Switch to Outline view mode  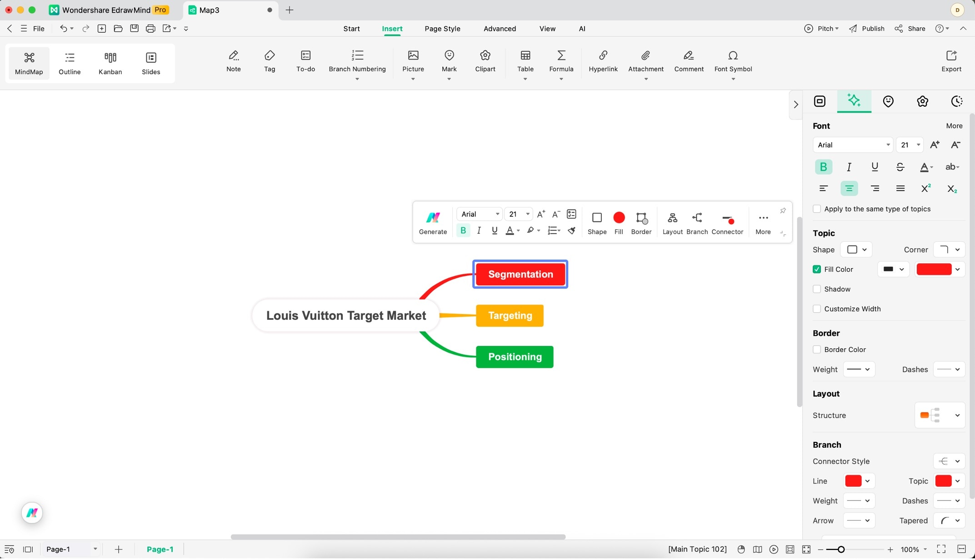click(70, 63)
